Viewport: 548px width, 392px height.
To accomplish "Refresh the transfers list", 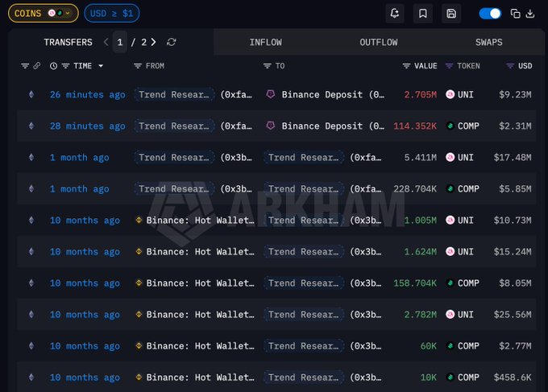I will pos(171,42).
